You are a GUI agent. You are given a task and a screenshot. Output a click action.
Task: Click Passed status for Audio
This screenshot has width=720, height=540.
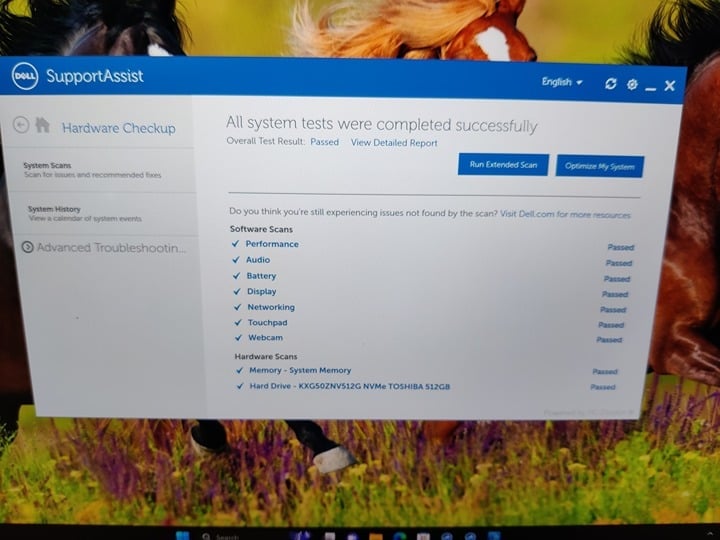[x=619, y=263]
